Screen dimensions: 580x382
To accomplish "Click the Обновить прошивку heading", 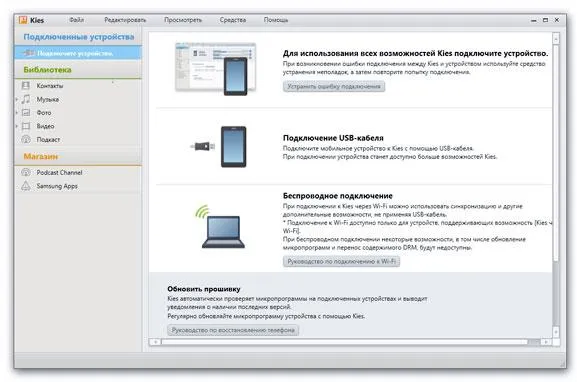I will [204, 289].
